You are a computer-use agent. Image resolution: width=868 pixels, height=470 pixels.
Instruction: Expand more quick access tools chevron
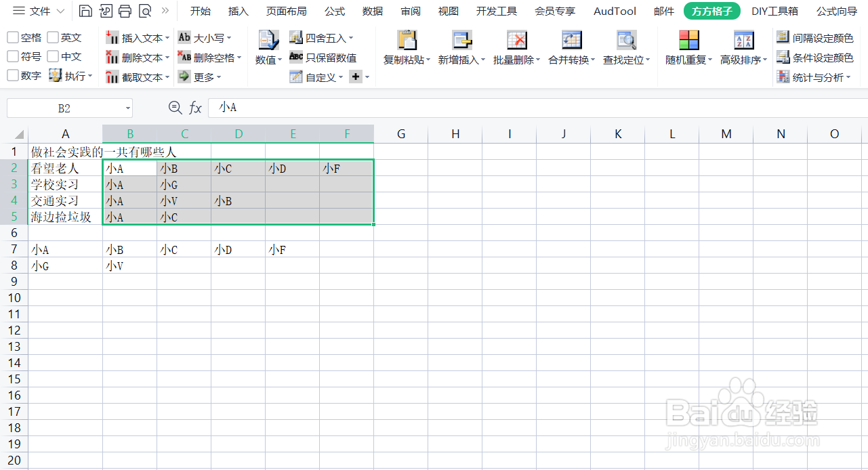[165, 11]
